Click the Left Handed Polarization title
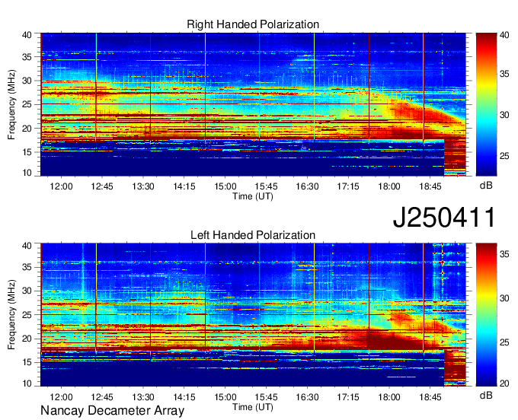This screenshot has width=518, height=420. (x=253, y=235)
